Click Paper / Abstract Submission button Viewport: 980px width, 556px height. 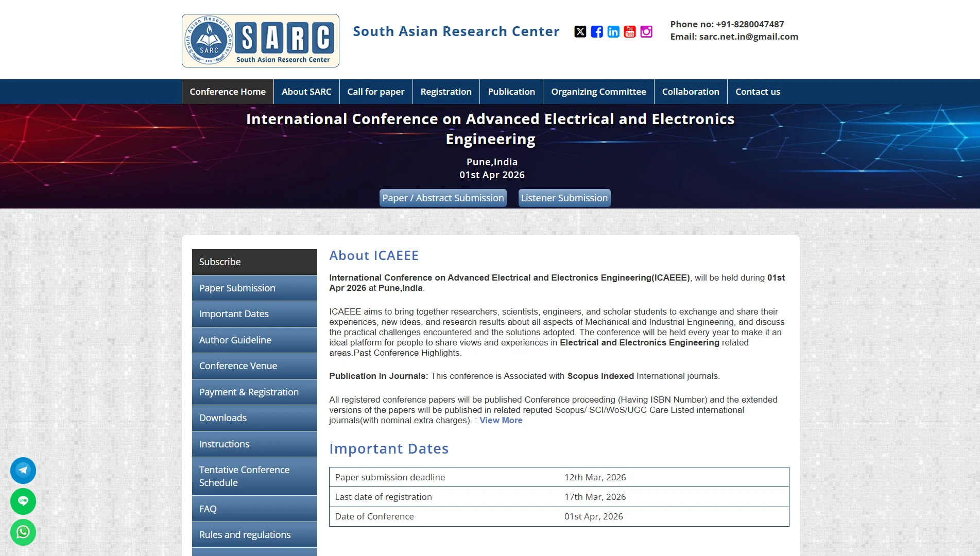pos(442,198)
